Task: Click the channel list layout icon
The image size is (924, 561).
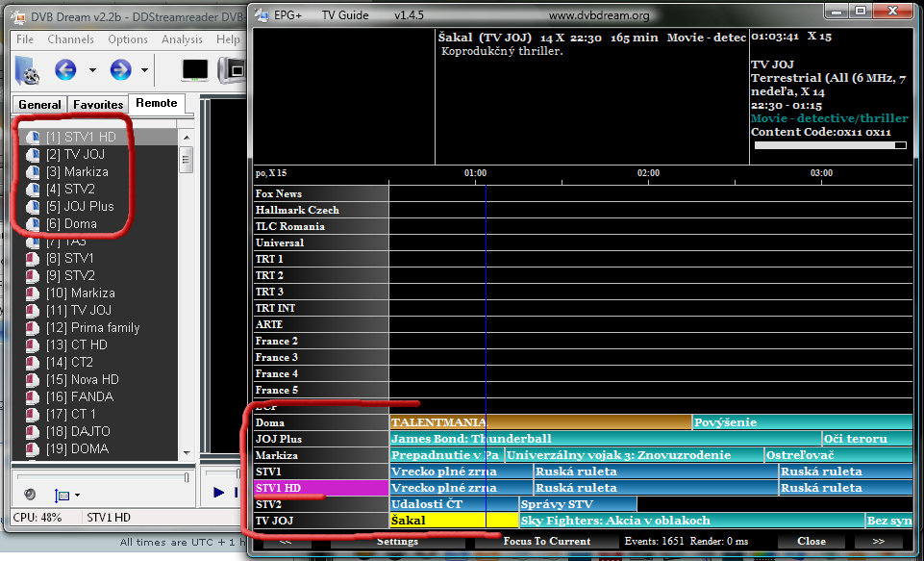Action: pos(62,495)
